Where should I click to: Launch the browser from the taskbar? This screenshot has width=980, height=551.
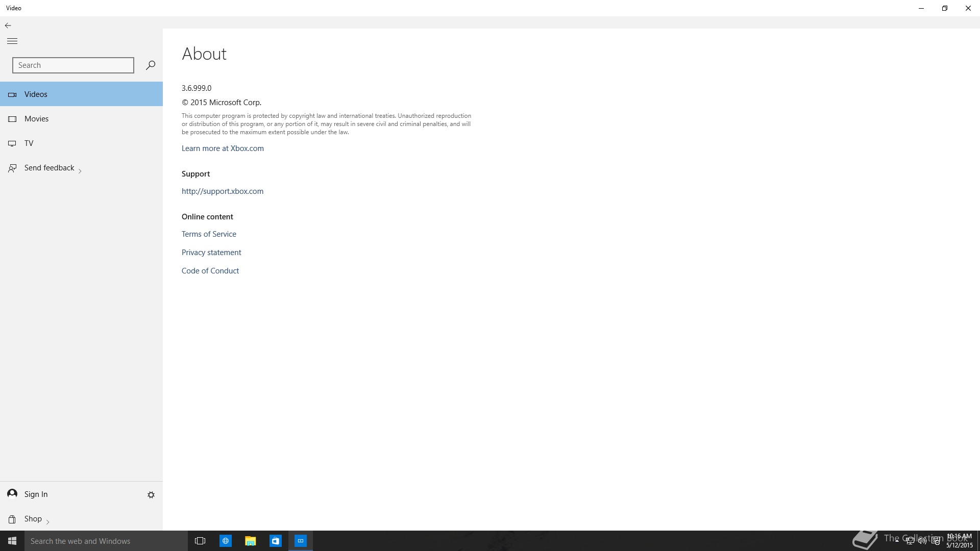coord(225,541)
